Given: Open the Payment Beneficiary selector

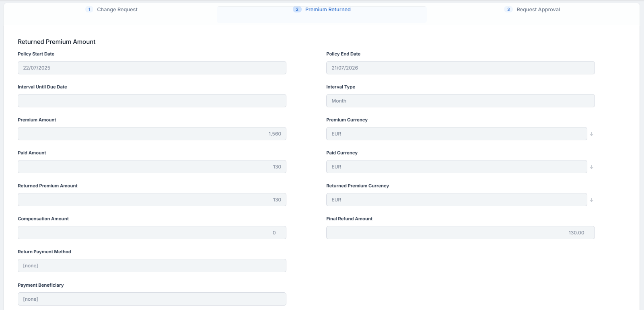Looking at the screenshot, I should click(152, 299).
